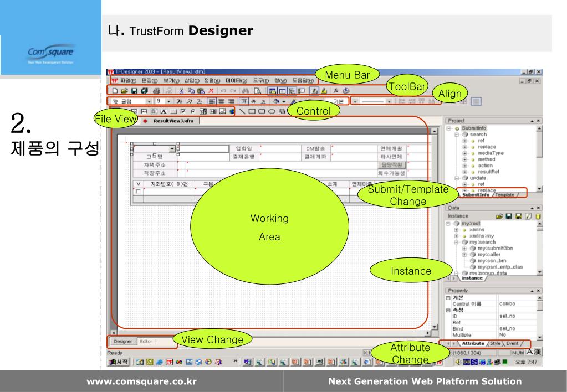567x392 pixels.
Task: Select the Ellipse shape tool
Action: point(272,111)
